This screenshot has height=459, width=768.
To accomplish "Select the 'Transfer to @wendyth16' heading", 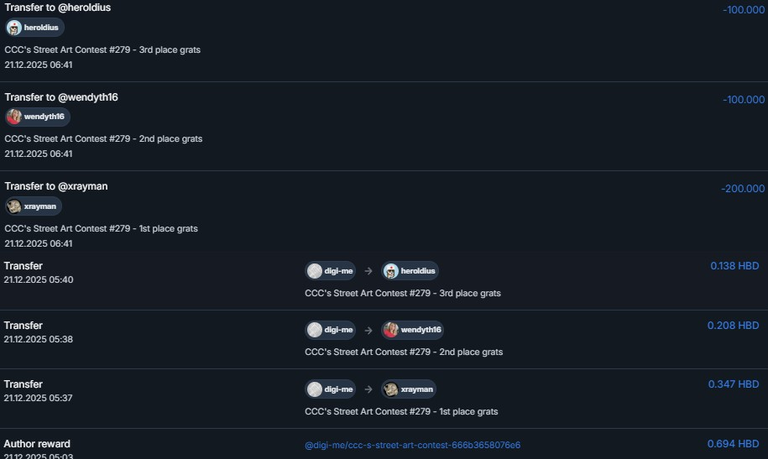I will [61, 97].
